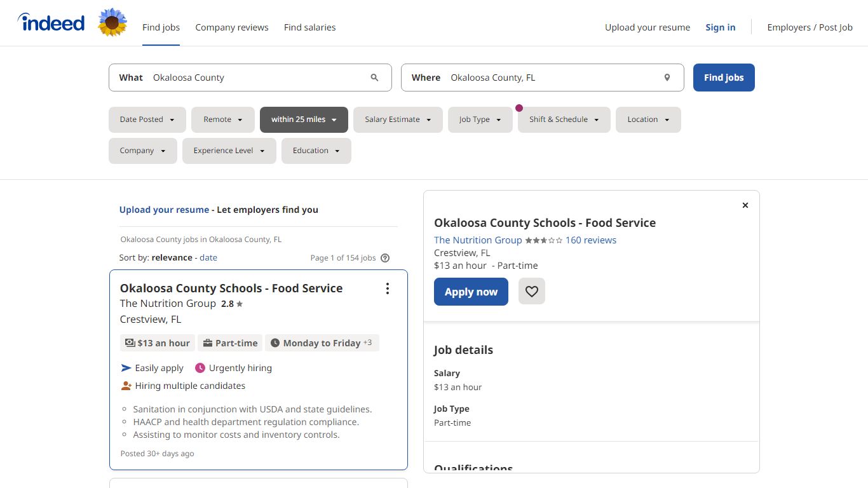This screenshot has width=868, height=488.
Task: Click the star rating beside The Nutrition Group
Action: pos(543,240)
